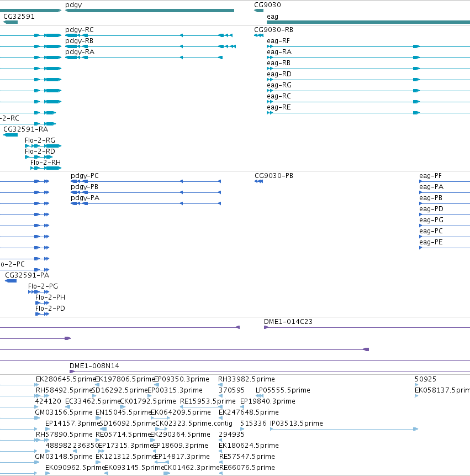This screenshot has height=476, width=470.
Task: Select protein eag-PA
Action: [x=445, y=192]
